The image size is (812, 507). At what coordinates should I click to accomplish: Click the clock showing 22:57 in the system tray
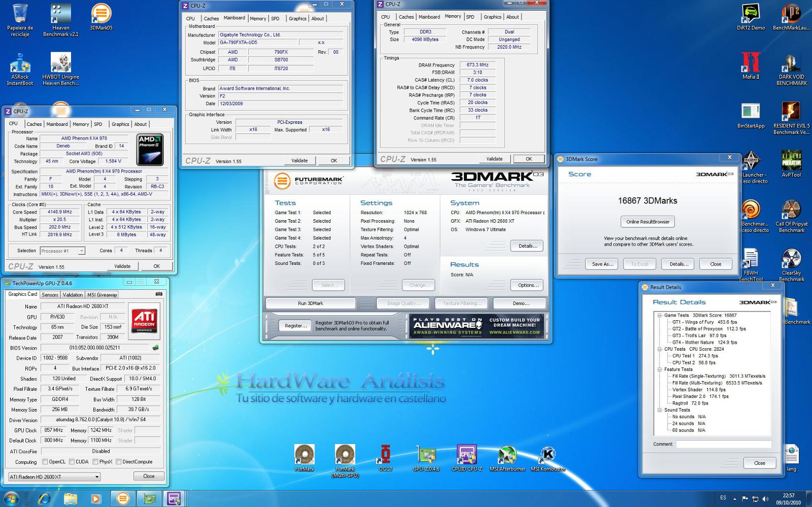pos(788,495)
